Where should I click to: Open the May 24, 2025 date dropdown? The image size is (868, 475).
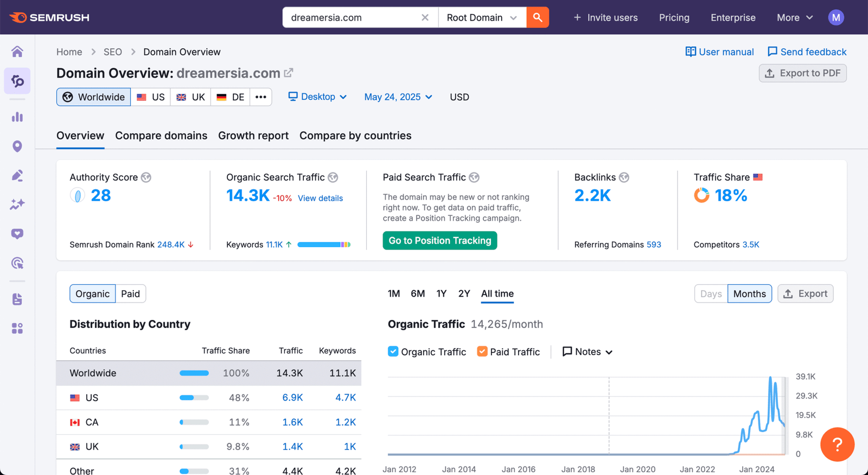coord(398,97)
